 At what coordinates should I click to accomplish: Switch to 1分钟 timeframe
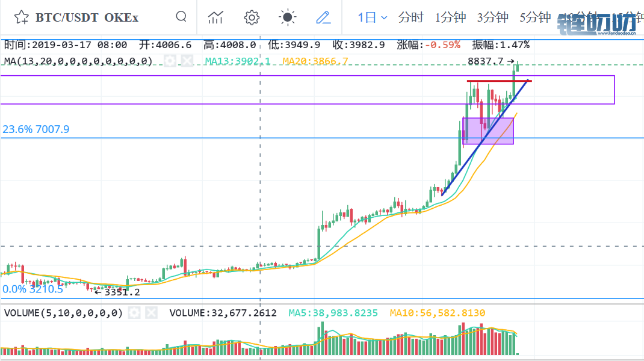point(451,17)
